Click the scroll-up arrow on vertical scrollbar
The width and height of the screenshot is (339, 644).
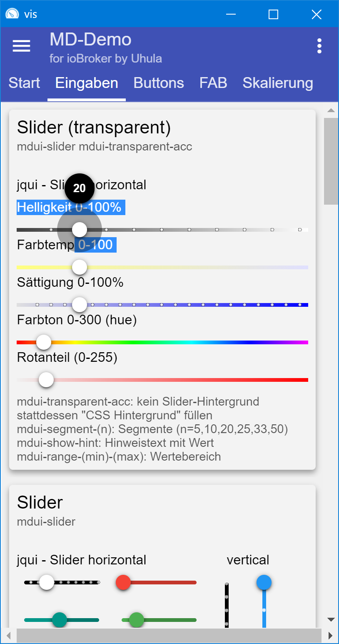(331, 111)
